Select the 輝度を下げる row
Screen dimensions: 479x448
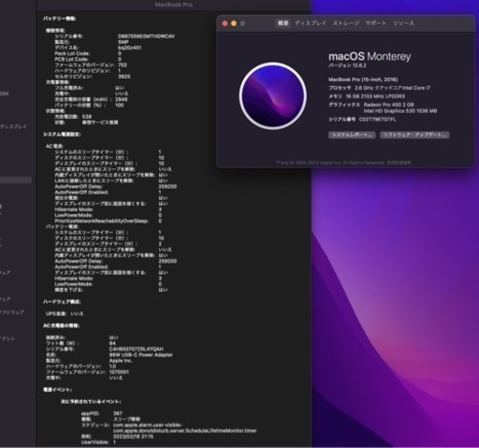pyautogui.click(x=111, y=290)
